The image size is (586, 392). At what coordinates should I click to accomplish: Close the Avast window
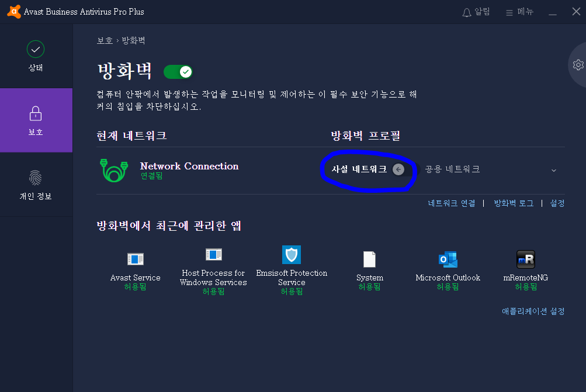click(x=576, y=12)
